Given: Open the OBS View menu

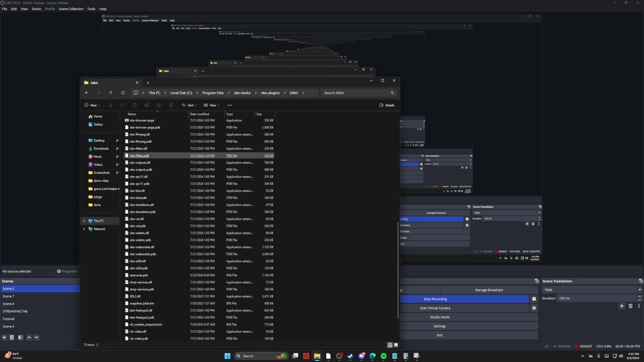Looking at the screenshot, I should pos(24,9).
